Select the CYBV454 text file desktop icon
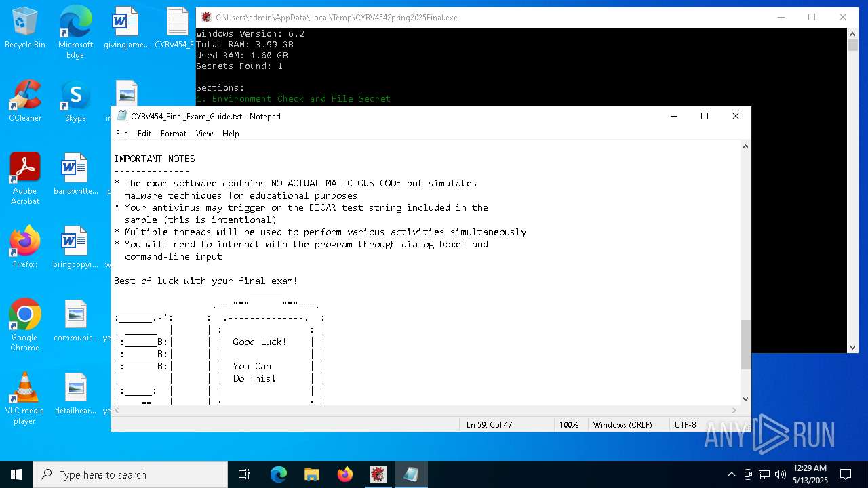This screenshot has width=868, height=488. click(176, 28)
